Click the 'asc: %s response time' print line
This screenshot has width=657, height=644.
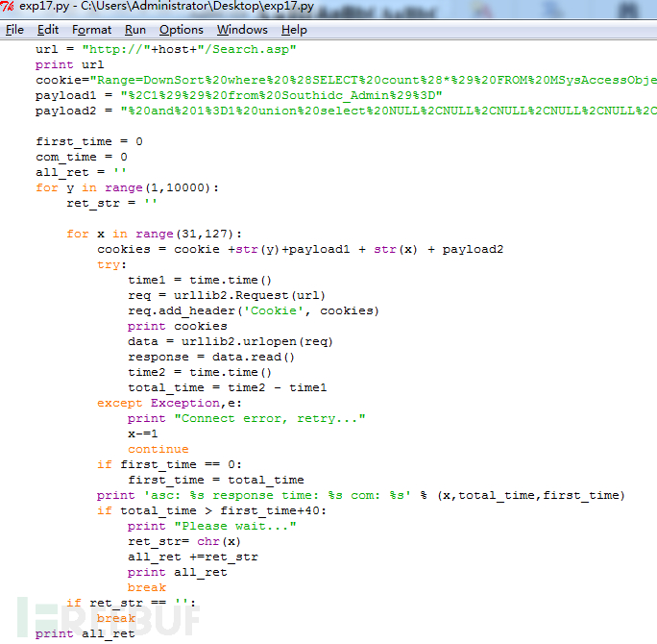[x=361, y=496]
